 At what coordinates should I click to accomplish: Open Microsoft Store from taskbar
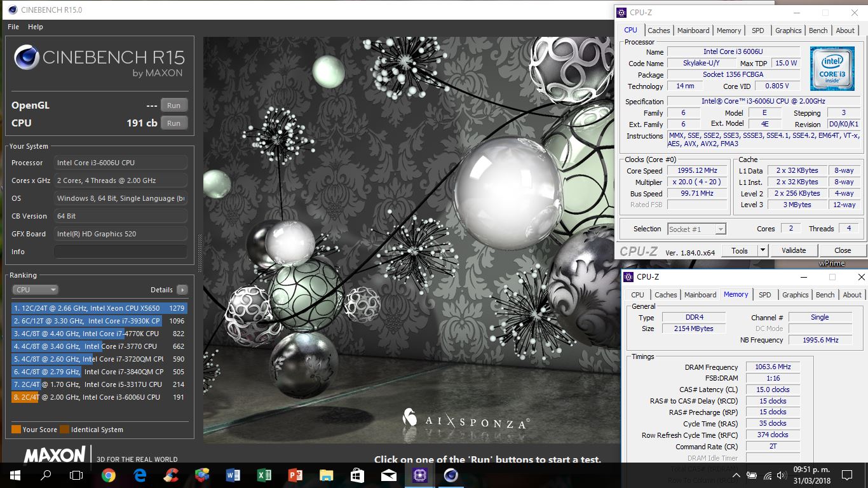(357, 475)
